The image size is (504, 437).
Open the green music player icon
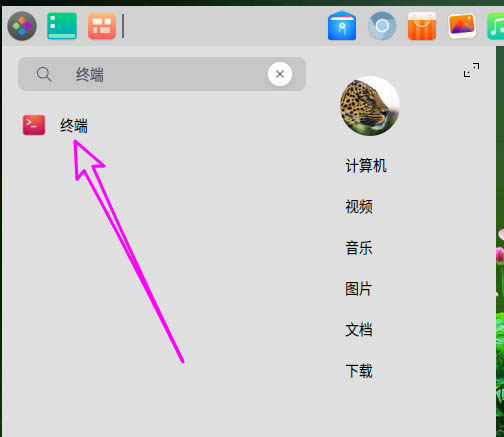tap(496, 26)
